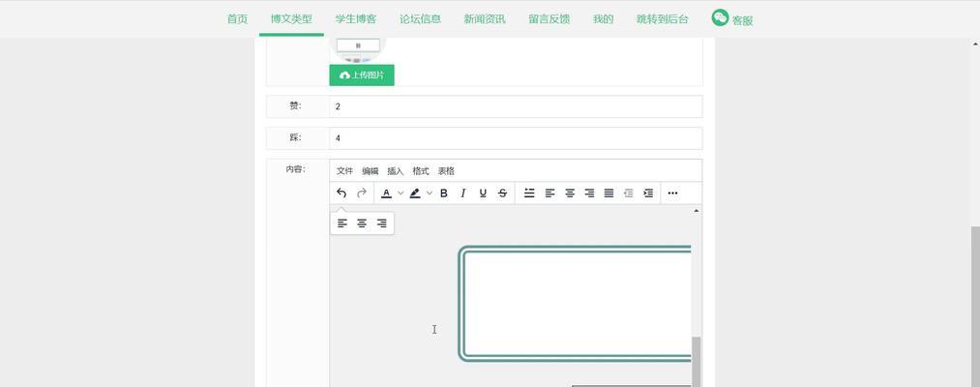Undo the last edit in the editor
The image size is (980, 387).
coord(342,193)
